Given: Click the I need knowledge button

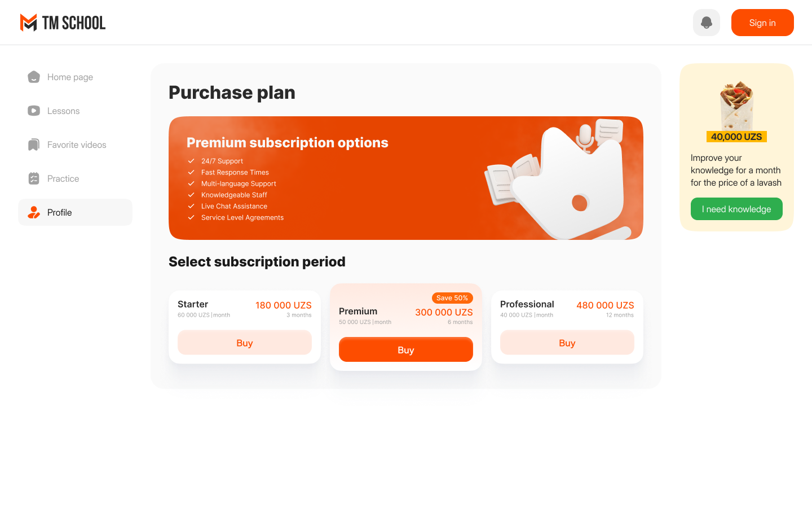Looking at the screenshot, I should coord(736,209).
